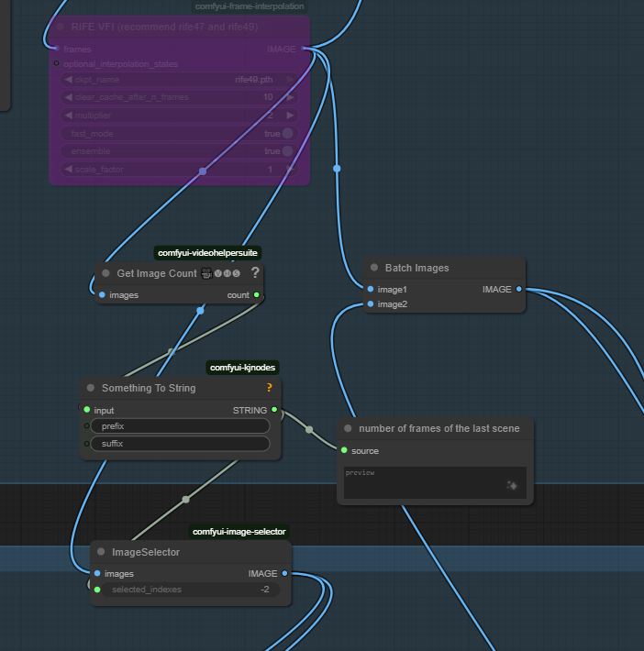Click the source input socket

point(344,450)
